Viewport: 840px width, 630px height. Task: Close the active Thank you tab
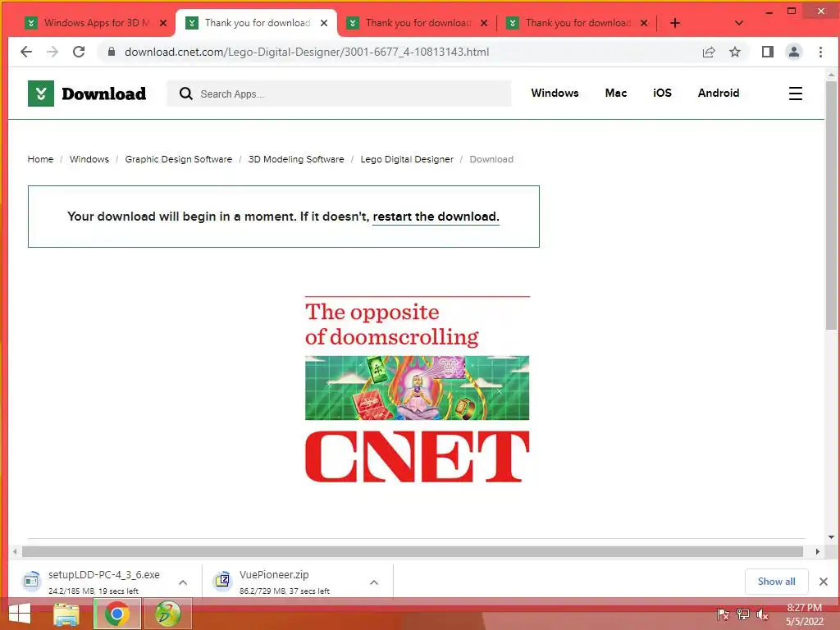coord(324,23)
